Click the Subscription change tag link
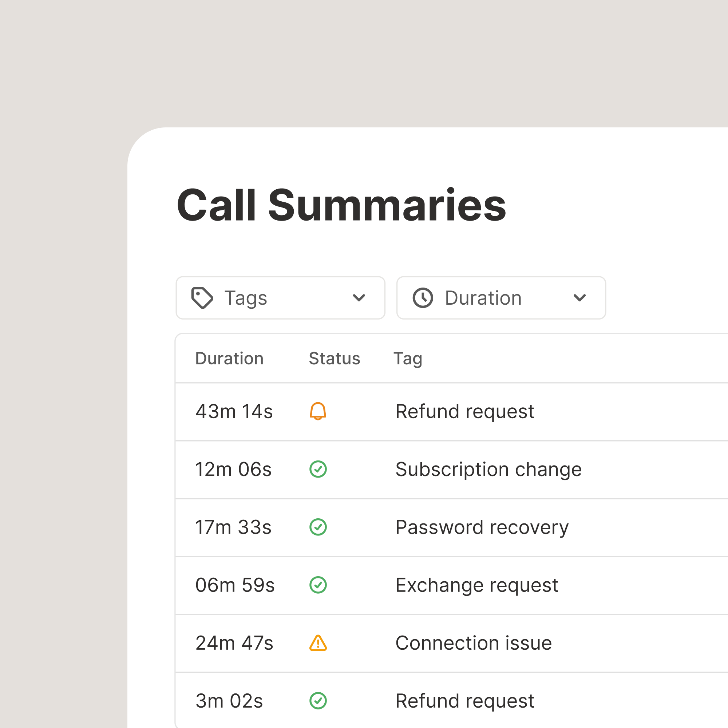This screenshot has width=728, height=728. pos(488,469)
